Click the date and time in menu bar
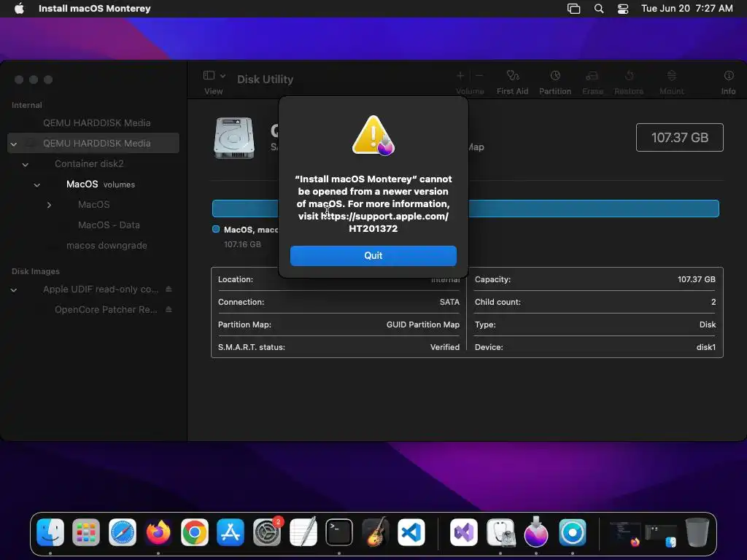 tap(687, 8)
